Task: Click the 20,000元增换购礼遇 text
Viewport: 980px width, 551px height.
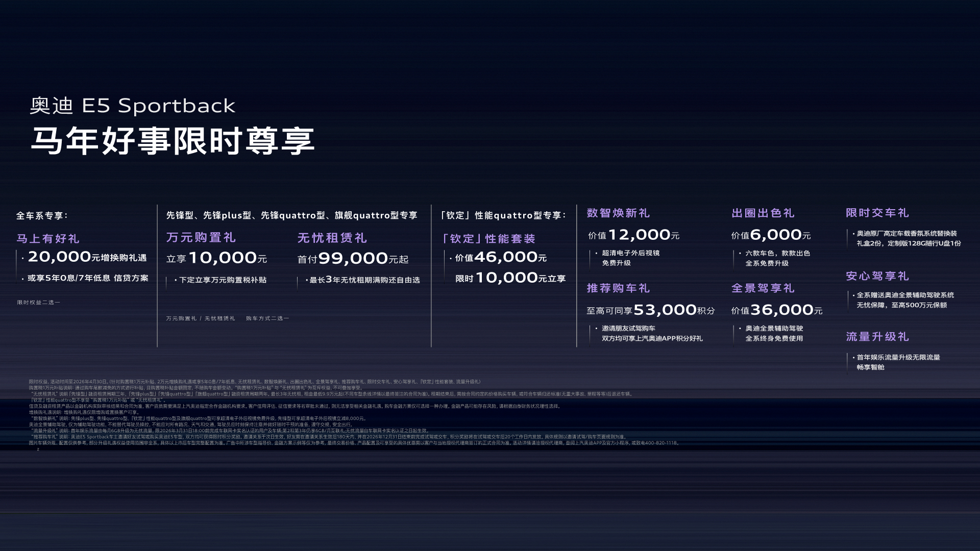Action: pos(87,257)
